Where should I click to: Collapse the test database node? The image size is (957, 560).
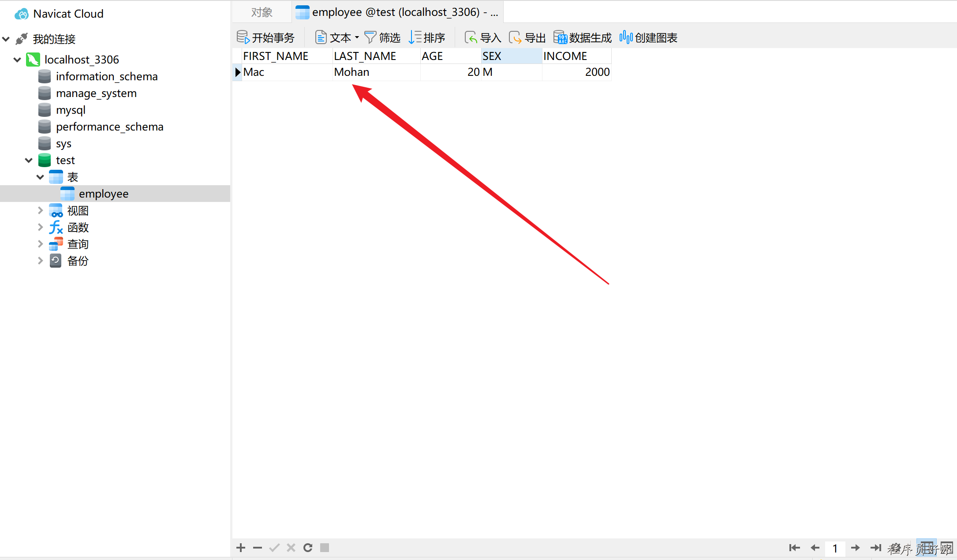click(29, 160)
